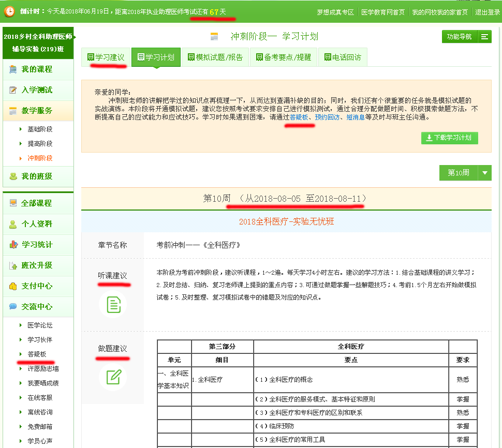Click the 入学测试 notepad icon
The image size is (502, 448).
click(13, 90)
